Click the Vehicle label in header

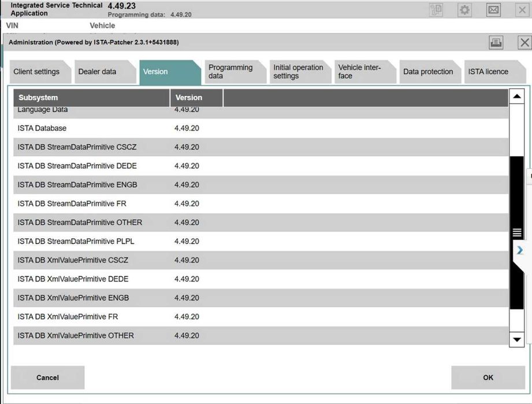102,25
